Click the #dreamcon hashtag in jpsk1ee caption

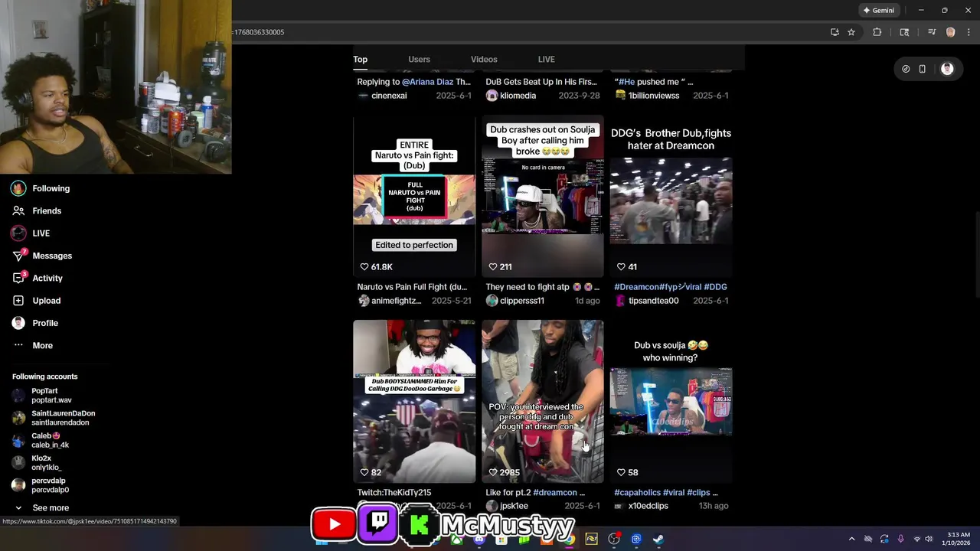tap(554, 492)
